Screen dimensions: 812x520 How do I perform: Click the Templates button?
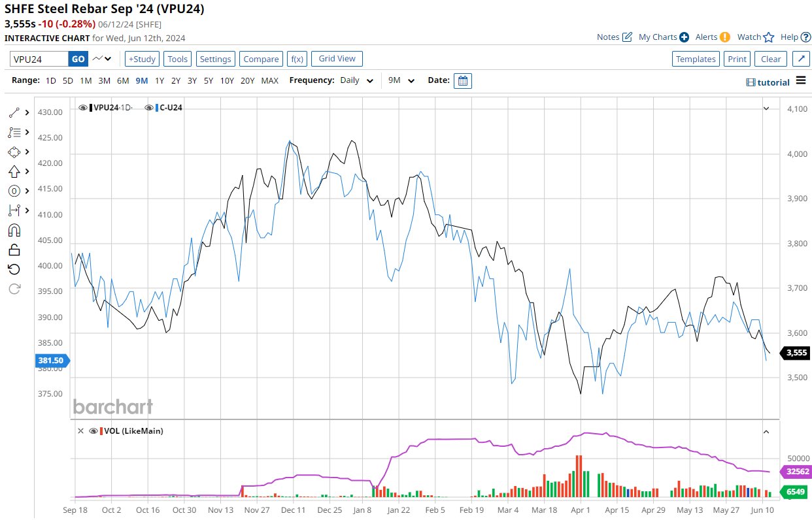[696, 59]
